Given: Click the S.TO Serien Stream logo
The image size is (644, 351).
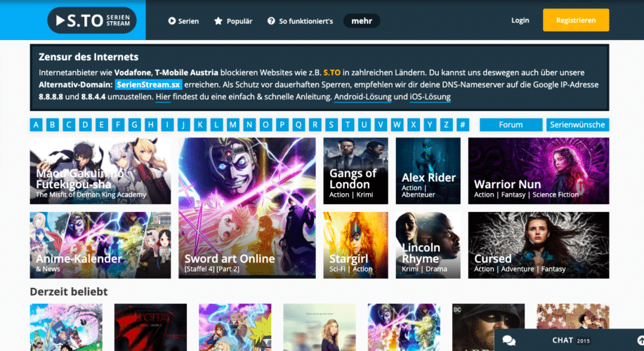Looking at the screenshot, I should (91, 20).
